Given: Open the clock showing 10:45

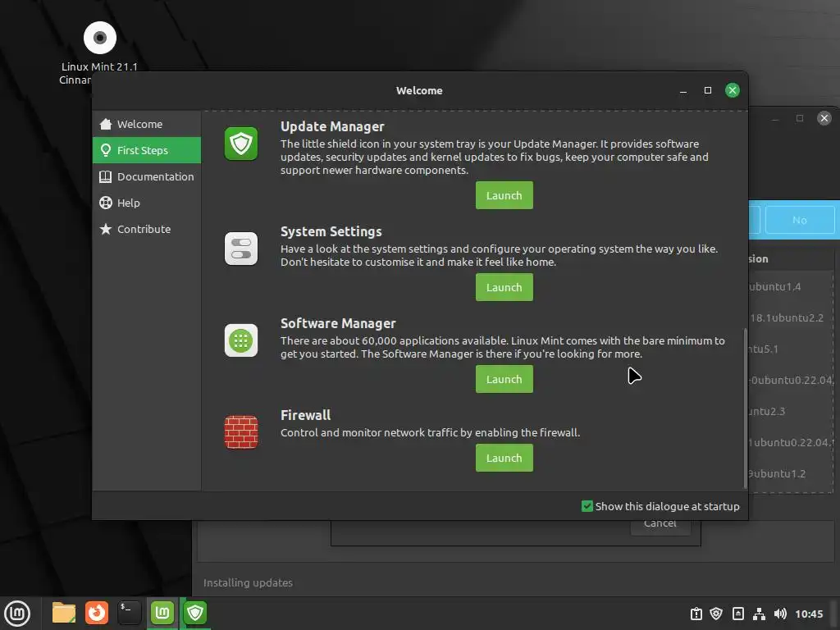Looking at the screenshot, I should tap(809, 614).
